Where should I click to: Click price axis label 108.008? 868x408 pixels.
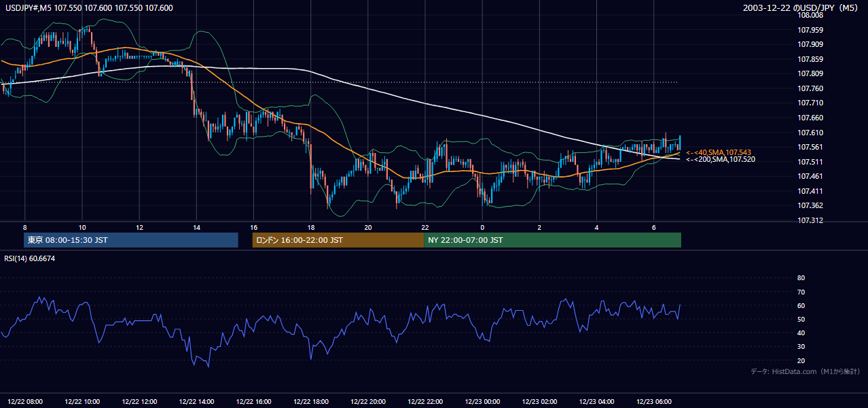click(x=810, y=15)
